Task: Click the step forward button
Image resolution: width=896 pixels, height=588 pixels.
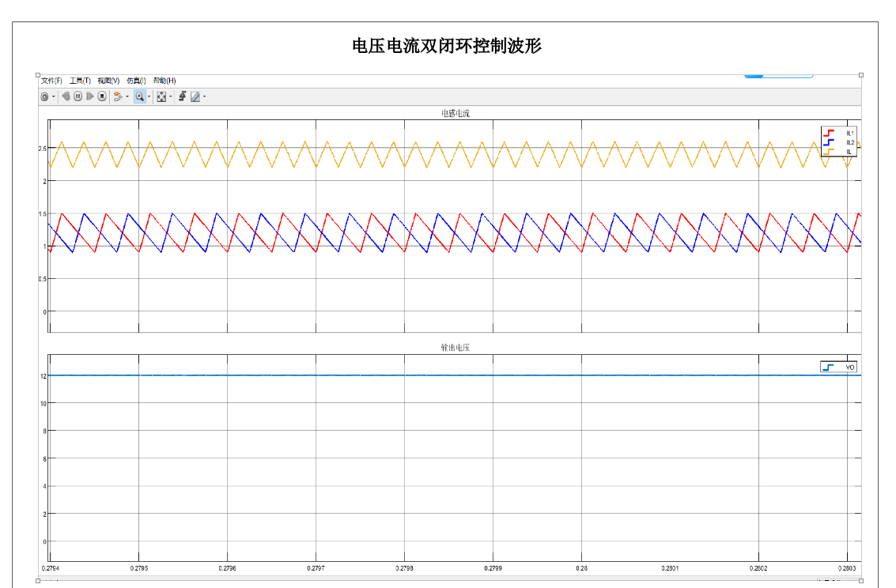Action: click(90, 96)
